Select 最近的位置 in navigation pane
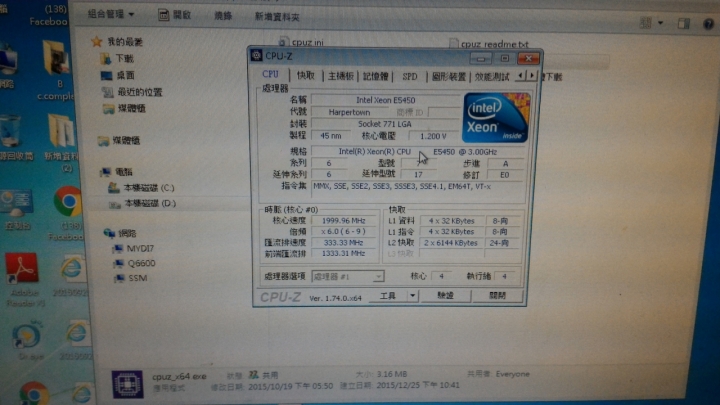Screen dimensions: 720x405 (x=132, y=92)
